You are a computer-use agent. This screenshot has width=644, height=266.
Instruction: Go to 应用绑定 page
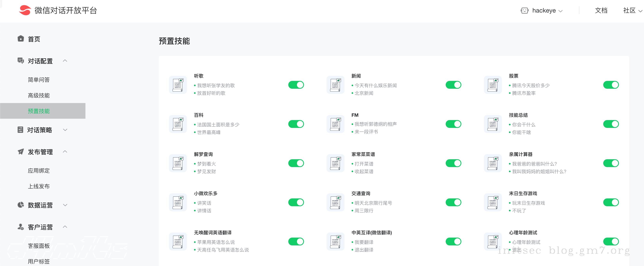pyautogui.click(x=39, y=171)
